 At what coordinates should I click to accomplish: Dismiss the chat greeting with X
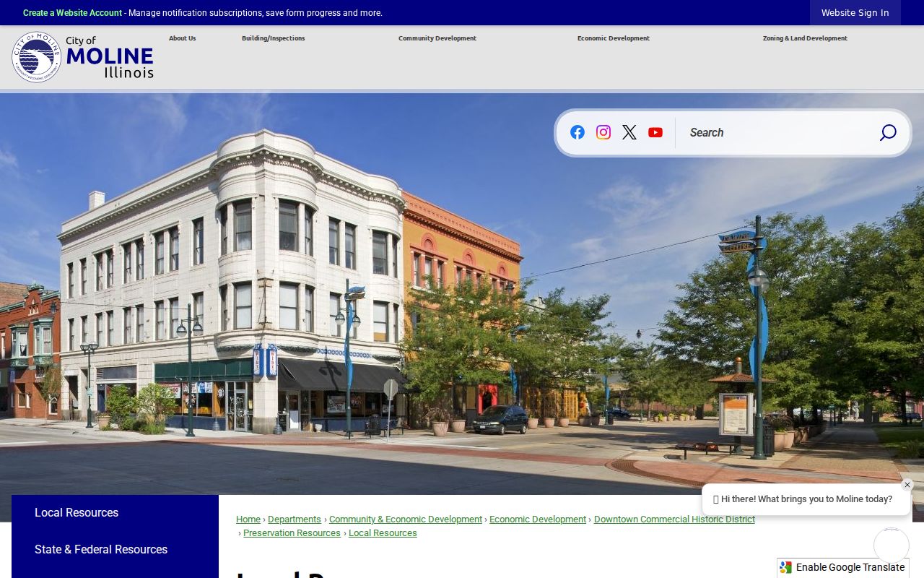click(x=907, y=485)
